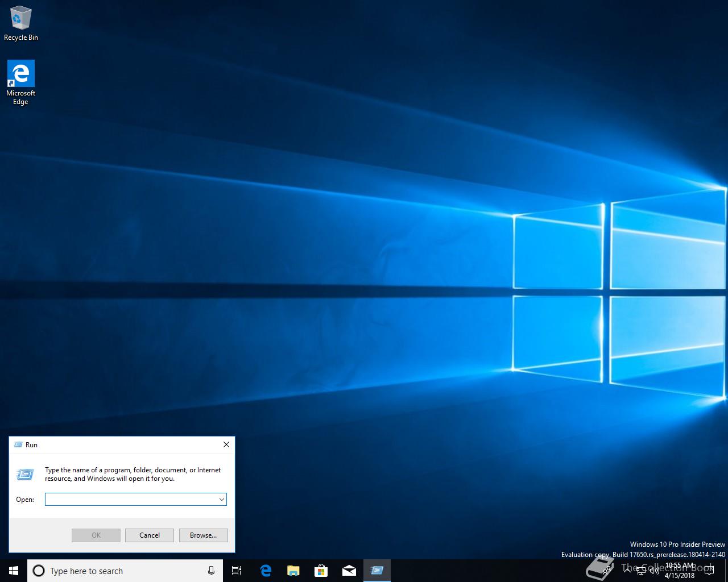This screenshot has height=582, width=728.
Task: Open the Mail app from the taskbar
Action: pyautogui.click(x=349, y=571)
